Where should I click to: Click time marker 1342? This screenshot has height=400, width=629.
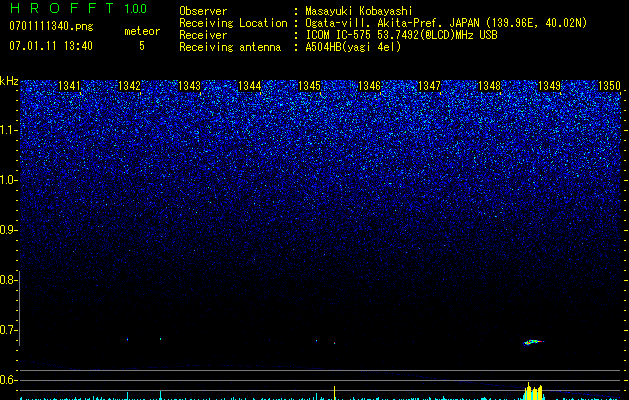(x=130, y=86)
